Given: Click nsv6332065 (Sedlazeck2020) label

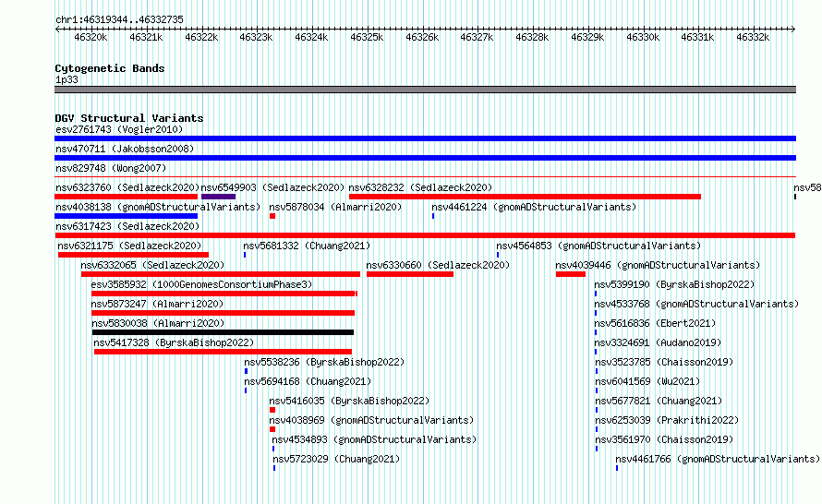Looking at the screenshot, I should point(152,265).
